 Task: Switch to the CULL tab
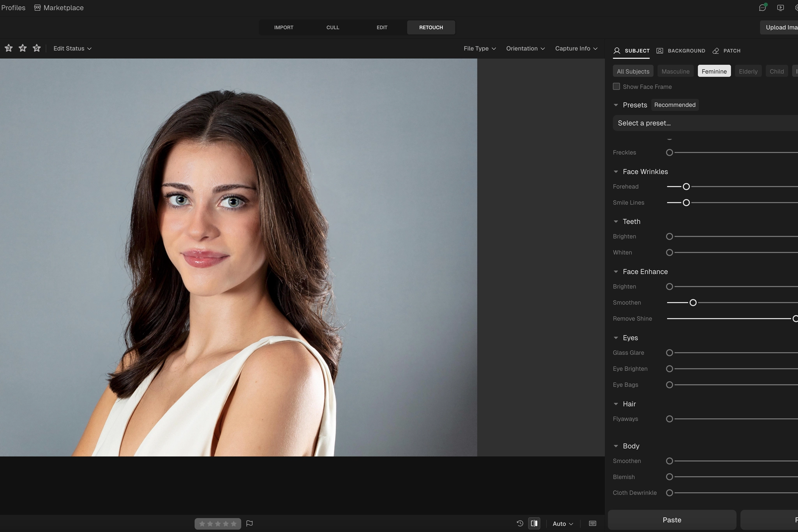coord(333,27)
